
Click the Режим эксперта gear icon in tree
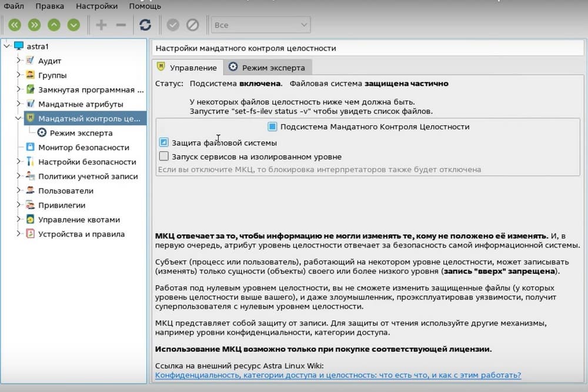coord(42,133)
